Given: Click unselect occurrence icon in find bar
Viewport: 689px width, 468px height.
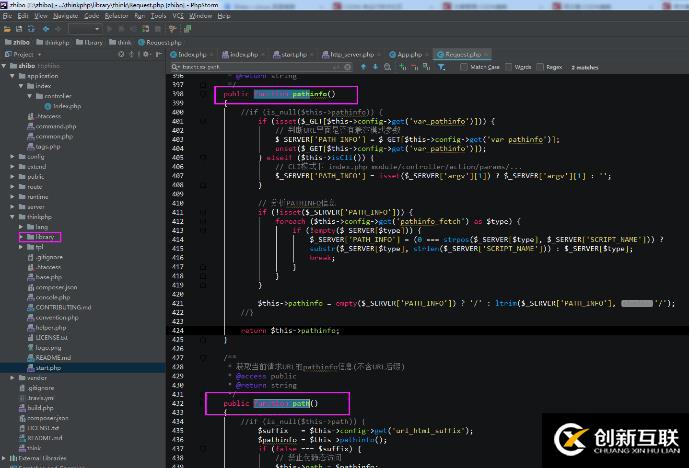Looking at the screenshot, I should pos(414,67).
